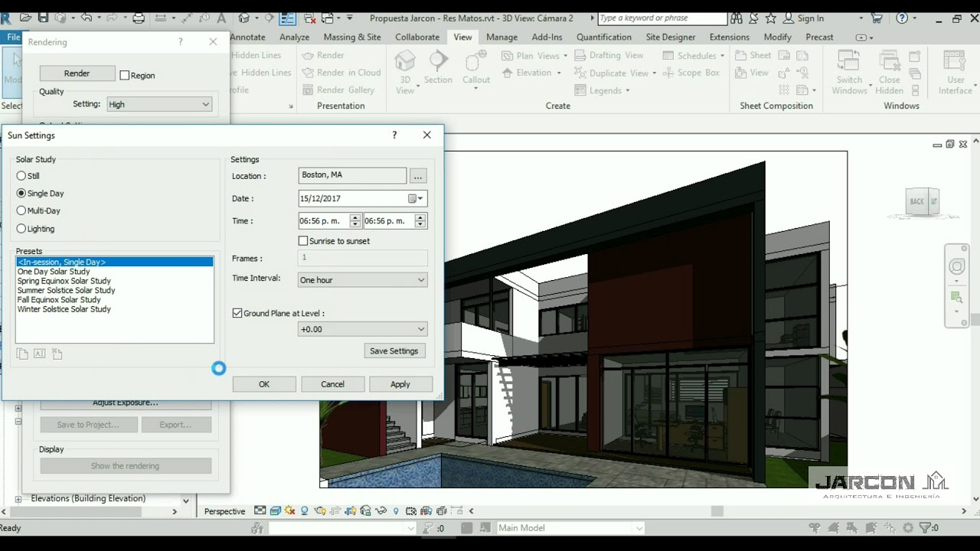Click the 3D View ribbon icon
Screen dimensions: 980x551
405,61
